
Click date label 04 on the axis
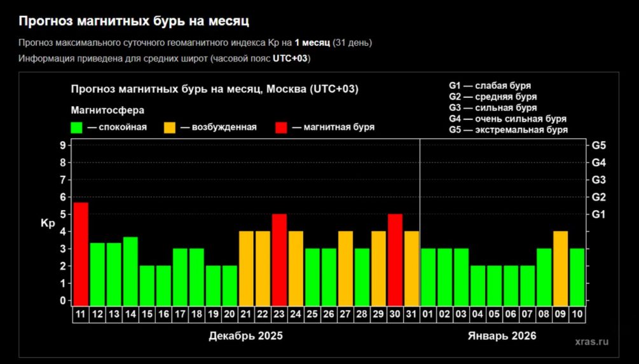pos(478,314)
